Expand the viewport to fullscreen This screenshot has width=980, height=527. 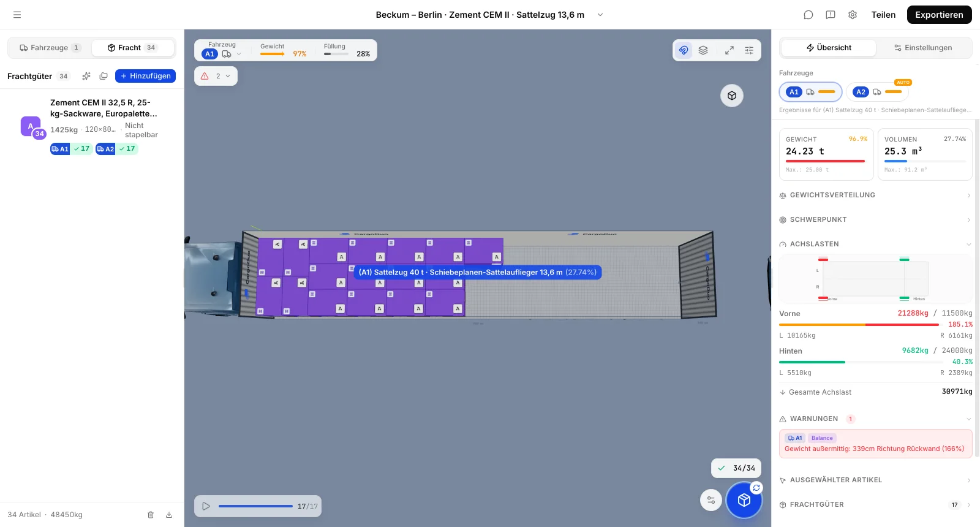pos(729,50)
